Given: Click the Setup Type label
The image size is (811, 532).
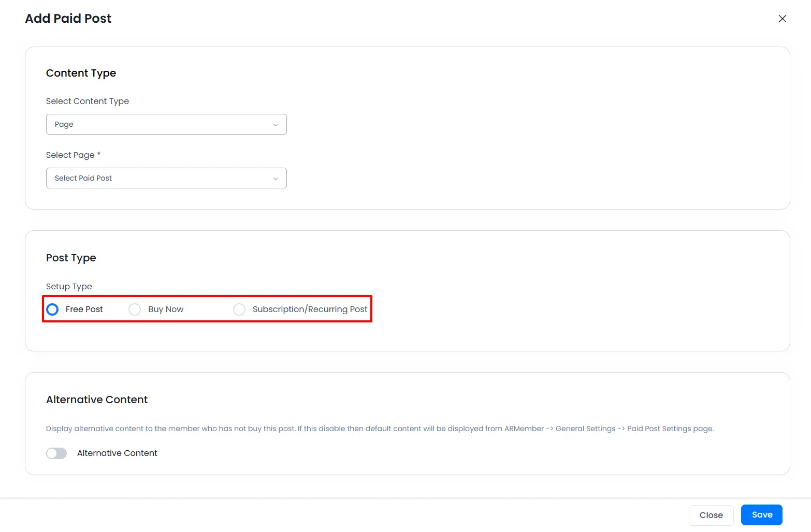Looking at the screenshot, I should (69, 286).
